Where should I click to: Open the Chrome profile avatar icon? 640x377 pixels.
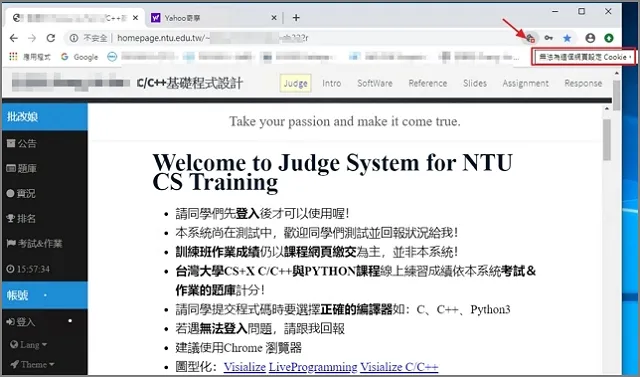click(x=590, y=38)
